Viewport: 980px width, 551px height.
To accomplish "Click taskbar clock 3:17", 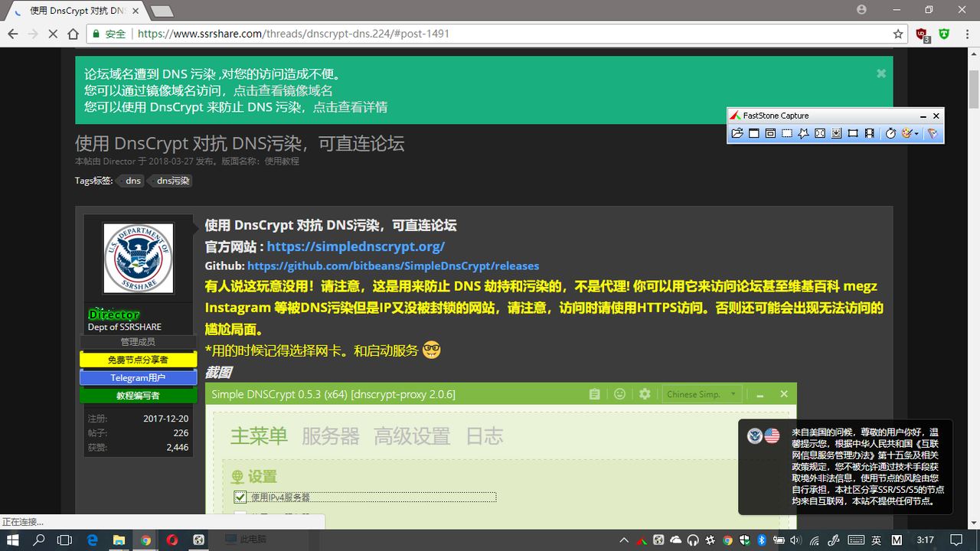I will point(926,540).
